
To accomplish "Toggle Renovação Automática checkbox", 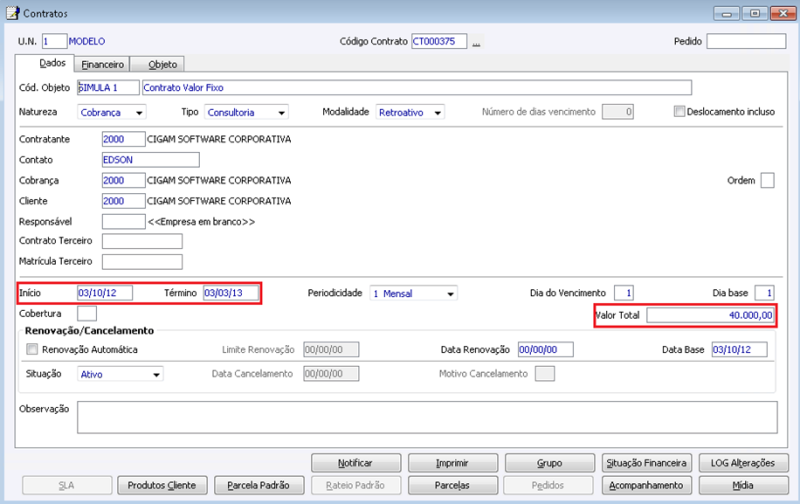I will coord(32,349).
